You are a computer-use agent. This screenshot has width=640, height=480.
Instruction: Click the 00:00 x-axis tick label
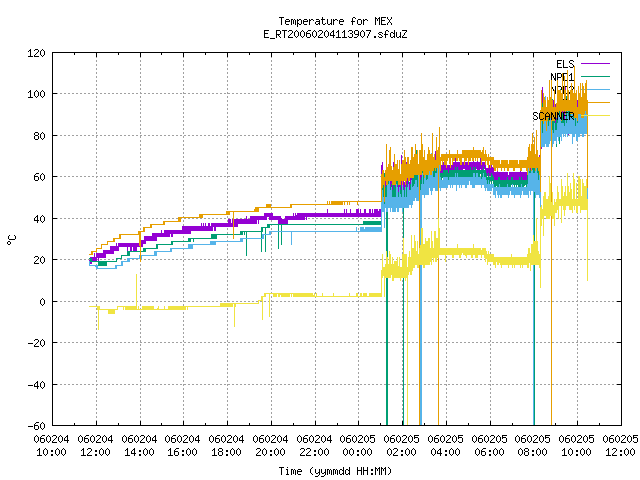click(x=358, y=452)
